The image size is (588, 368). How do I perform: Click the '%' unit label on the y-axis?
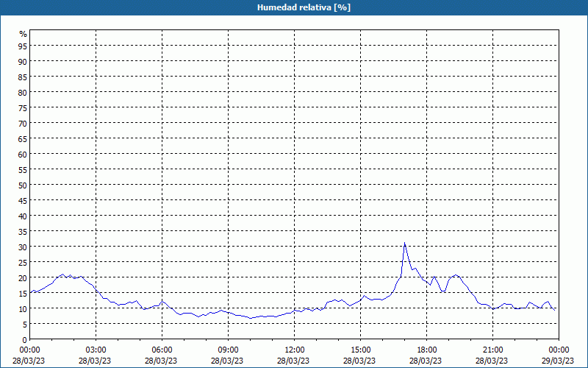(x=24, y=34)
